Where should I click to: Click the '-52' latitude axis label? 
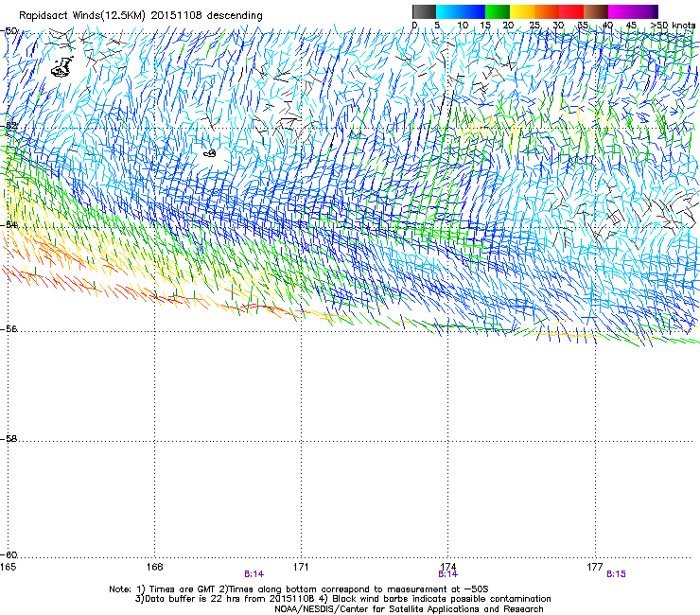(x=9, y=126)
